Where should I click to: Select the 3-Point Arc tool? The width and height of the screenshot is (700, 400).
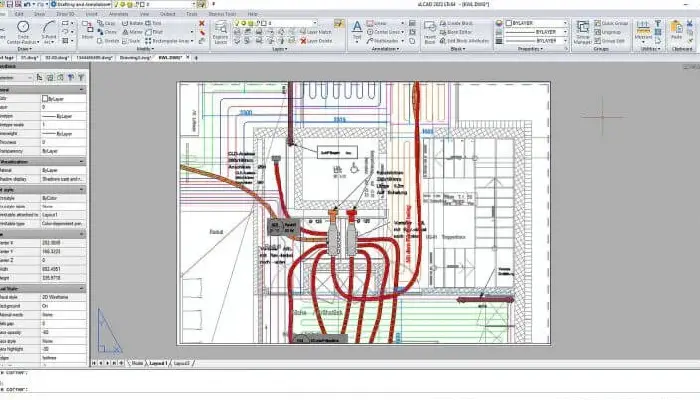pyautogui.click(x=49, y=32)
